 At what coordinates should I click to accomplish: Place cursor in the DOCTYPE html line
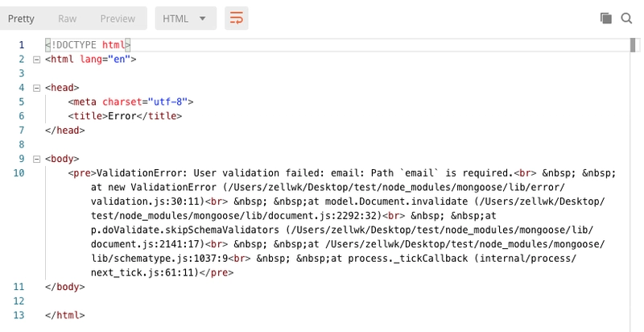click(87, 45)
